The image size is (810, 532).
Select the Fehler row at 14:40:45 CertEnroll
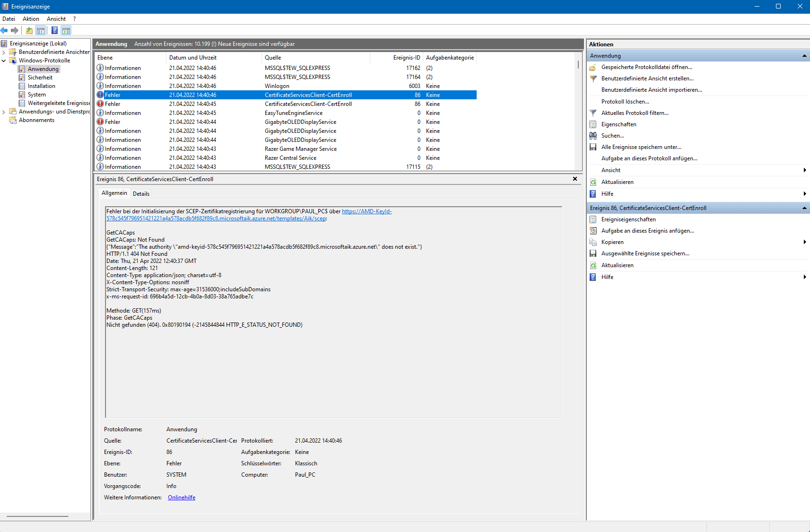pos(286,104)
